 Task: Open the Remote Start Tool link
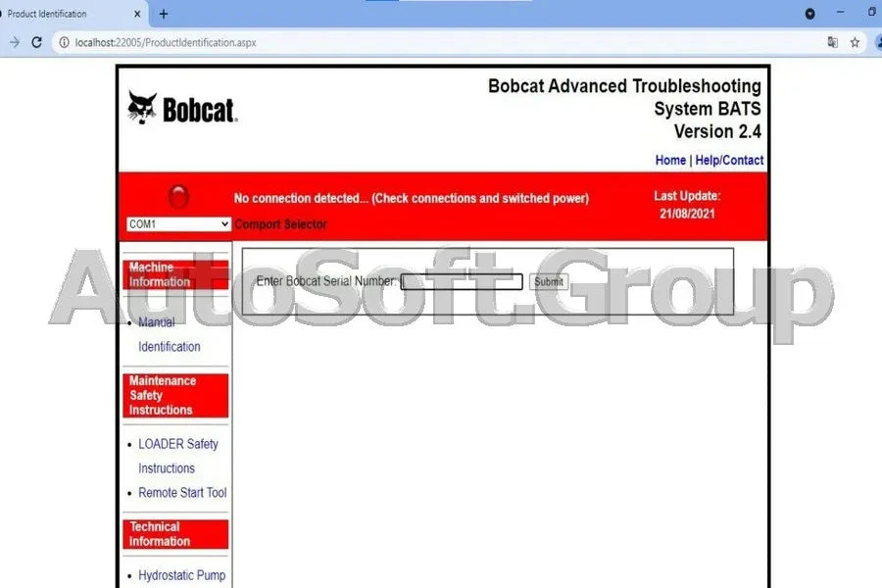(x=182, y=492)
